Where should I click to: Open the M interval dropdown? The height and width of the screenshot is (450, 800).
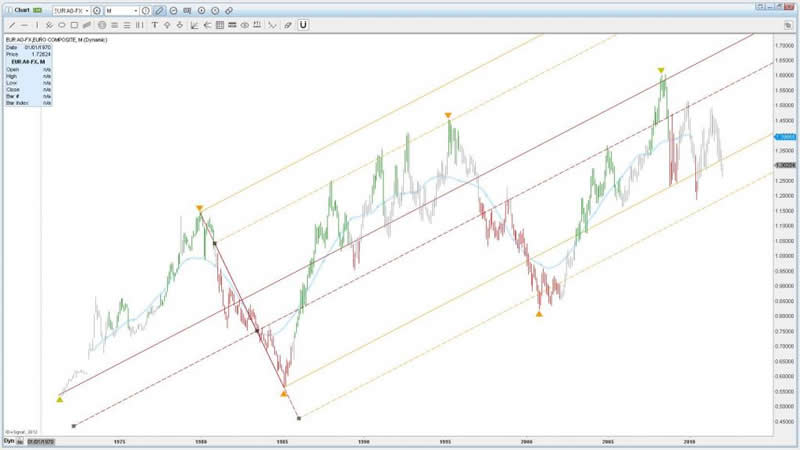tap(122, 10)
